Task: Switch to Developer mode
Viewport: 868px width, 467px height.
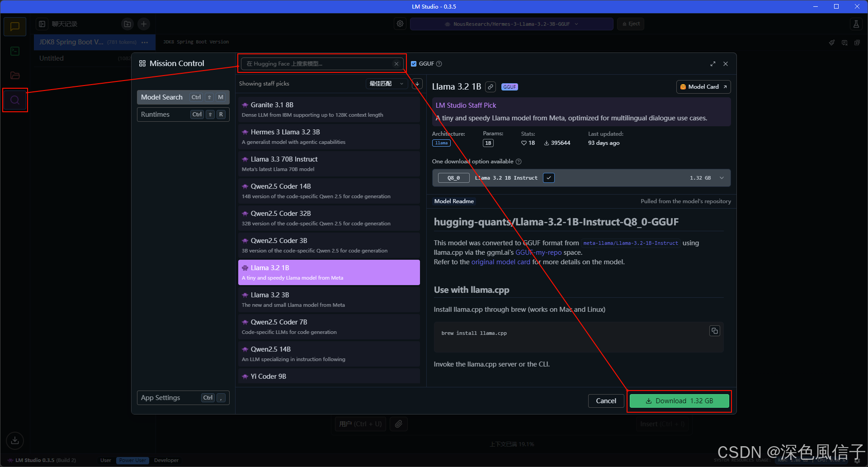Action: (166, 460)
